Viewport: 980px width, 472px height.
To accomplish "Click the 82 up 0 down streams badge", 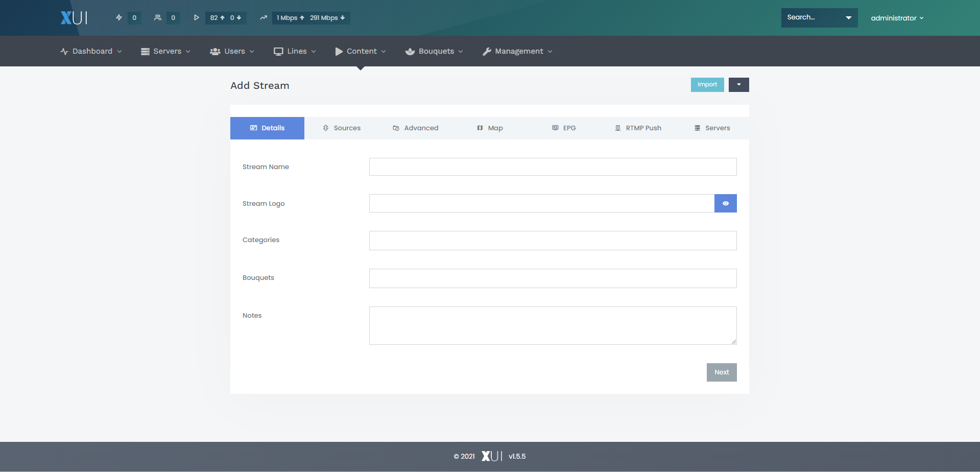I will (226, 18).
